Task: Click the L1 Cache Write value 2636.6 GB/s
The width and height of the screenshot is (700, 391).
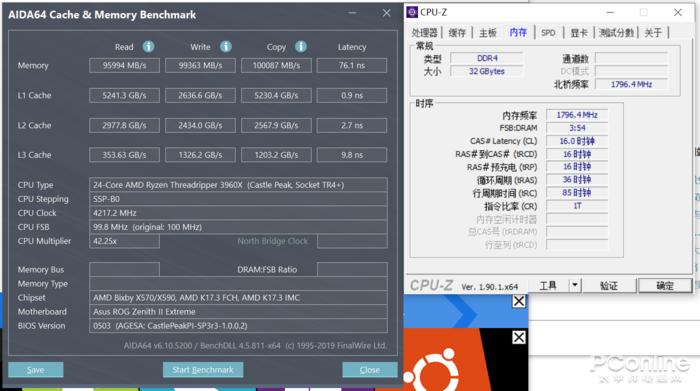Action: coord(200,95)
